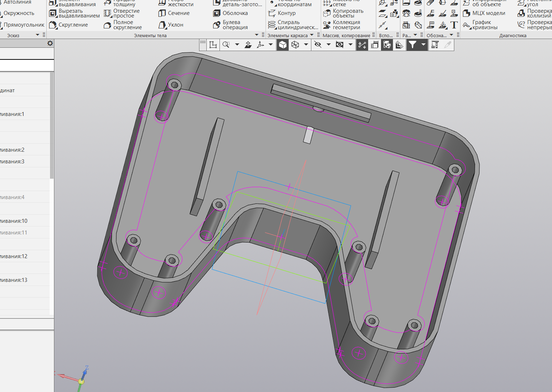
Task: Click the grayed eyedropper icon
Action: (448, 44)
